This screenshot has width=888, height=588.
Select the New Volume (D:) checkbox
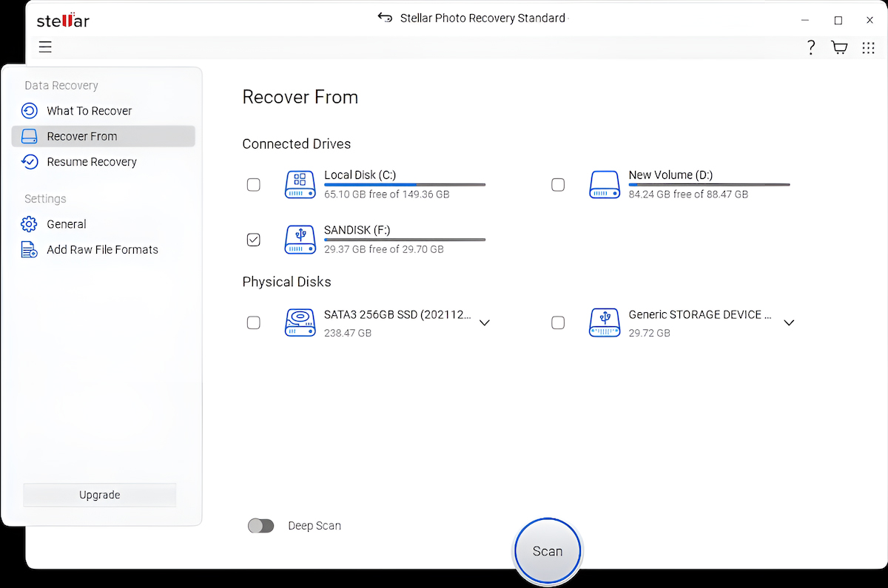(x=558, y=184)
